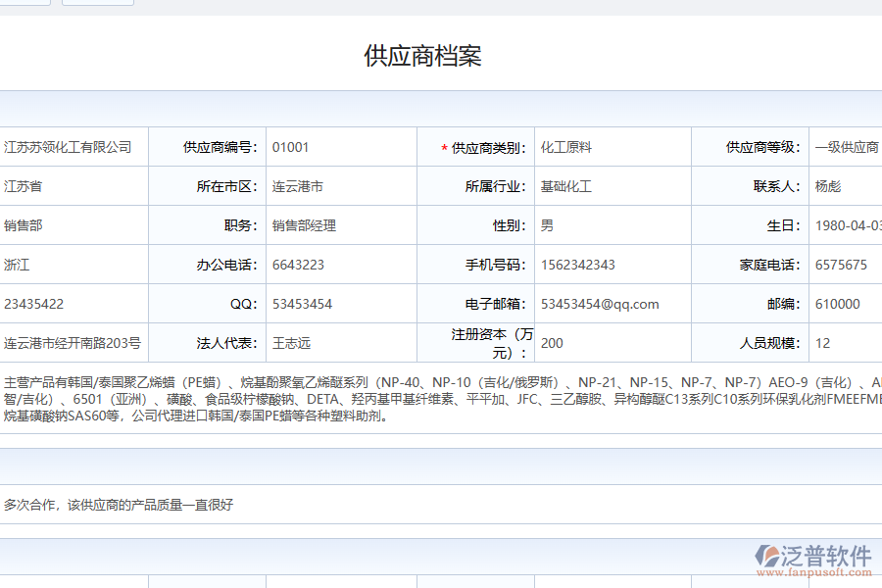Open the 供应商等级 field showing 一级供应商

click(845, 146)
